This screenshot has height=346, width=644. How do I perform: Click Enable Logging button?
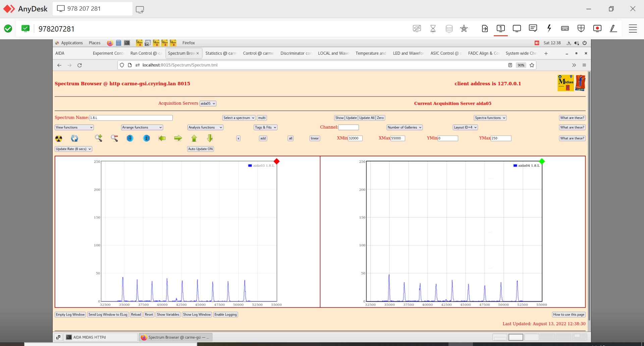[226, 314]
